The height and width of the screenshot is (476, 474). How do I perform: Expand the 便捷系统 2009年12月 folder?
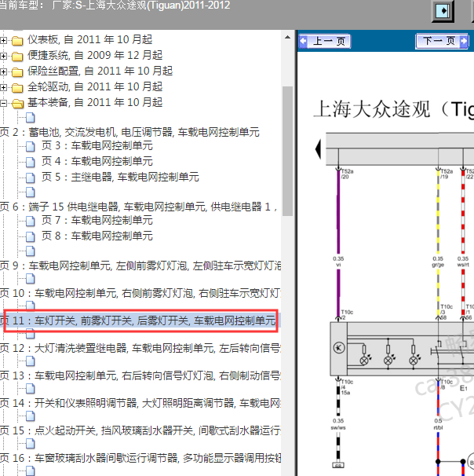[3, 56]
